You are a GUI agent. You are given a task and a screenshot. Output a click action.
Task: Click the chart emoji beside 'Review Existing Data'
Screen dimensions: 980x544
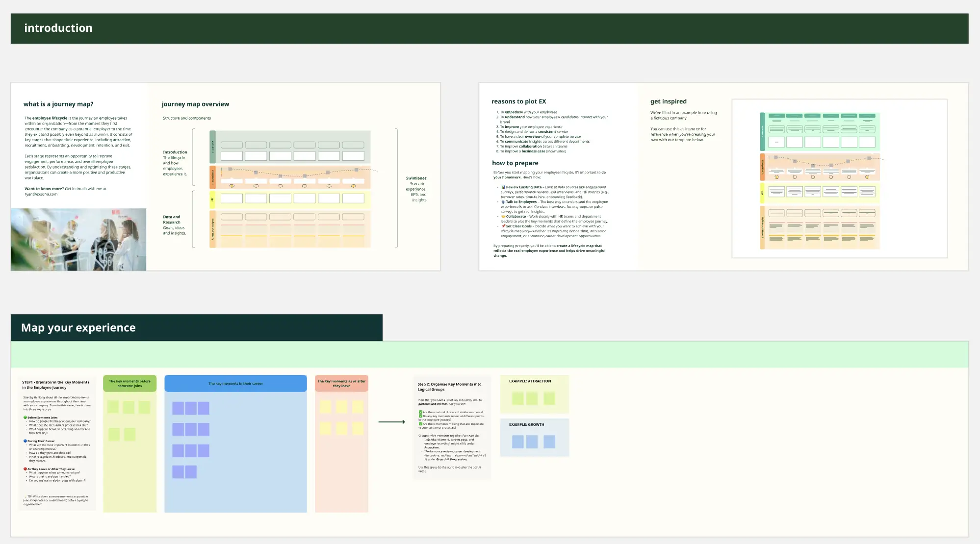point(503,187)
